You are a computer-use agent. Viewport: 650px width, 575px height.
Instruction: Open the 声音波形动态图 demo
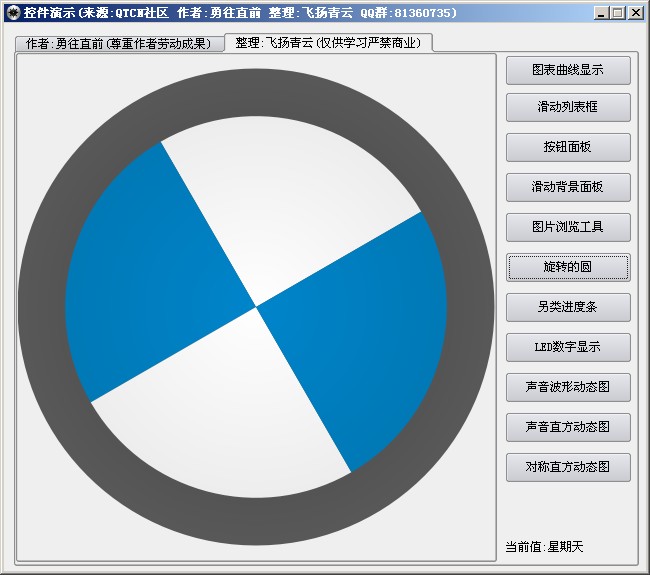coord(568,387)
